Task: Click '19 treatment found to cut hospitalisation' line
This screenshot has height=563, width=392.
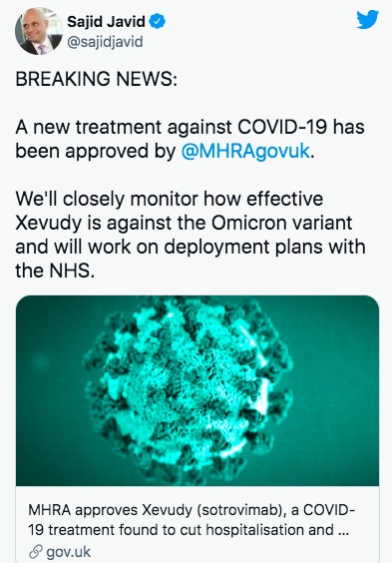Action: coord(181,530)
